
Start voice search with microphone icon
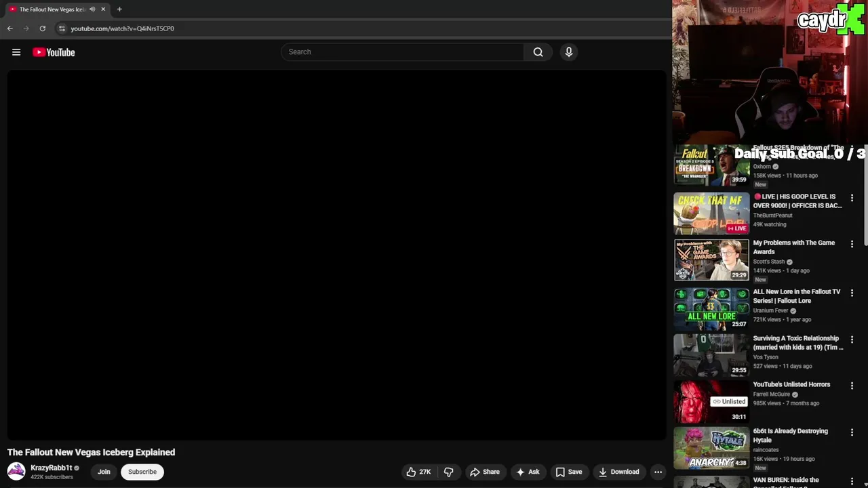pyautogui.click(x=569, y=52)
